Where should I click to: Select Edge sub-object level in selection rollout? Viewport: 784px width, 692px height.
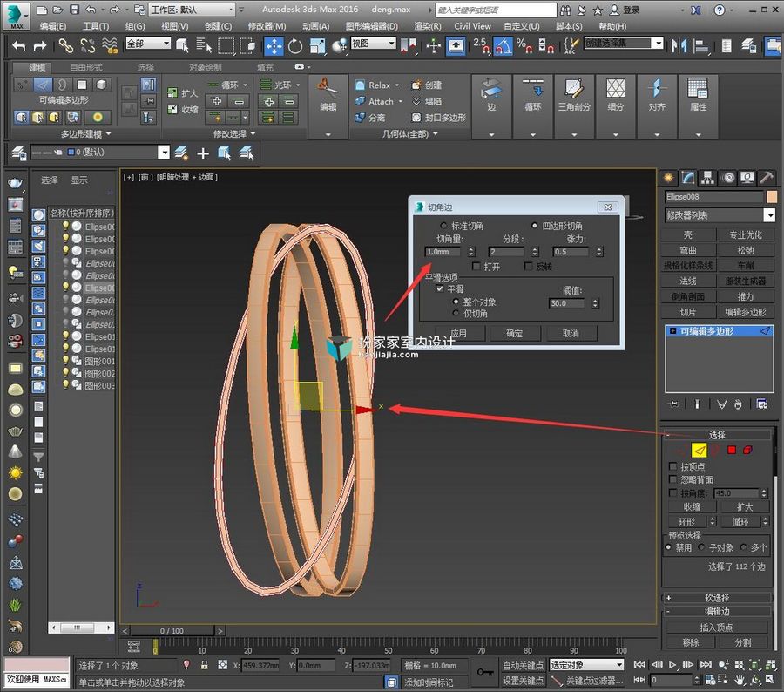coord(699,451)
